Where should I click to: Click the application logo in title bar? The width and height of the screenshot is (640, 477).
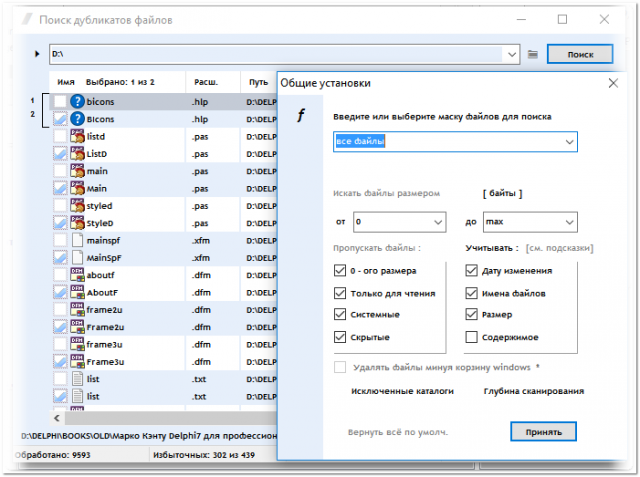tap(27, 19)
